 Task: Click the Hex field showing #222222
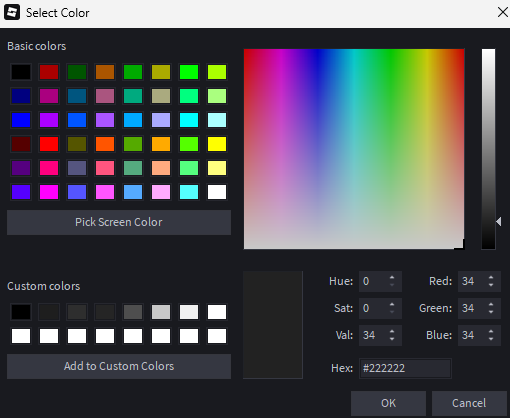point(405,368)
